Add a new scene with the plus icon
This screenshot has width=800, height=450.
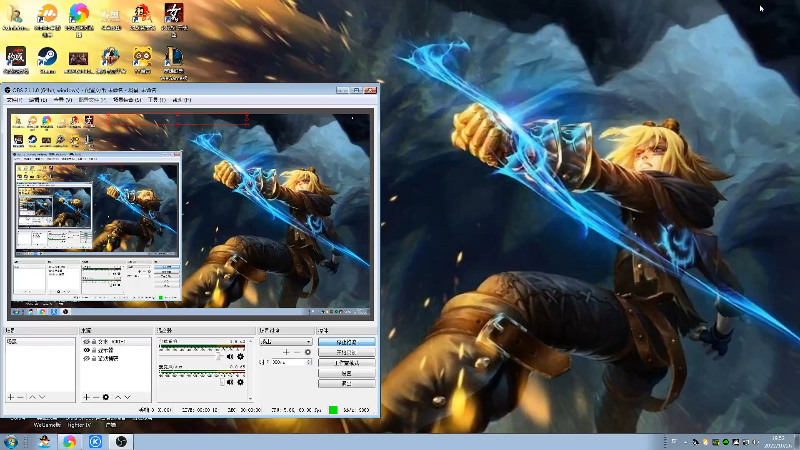pyautogui.click(x=11, y=397)
